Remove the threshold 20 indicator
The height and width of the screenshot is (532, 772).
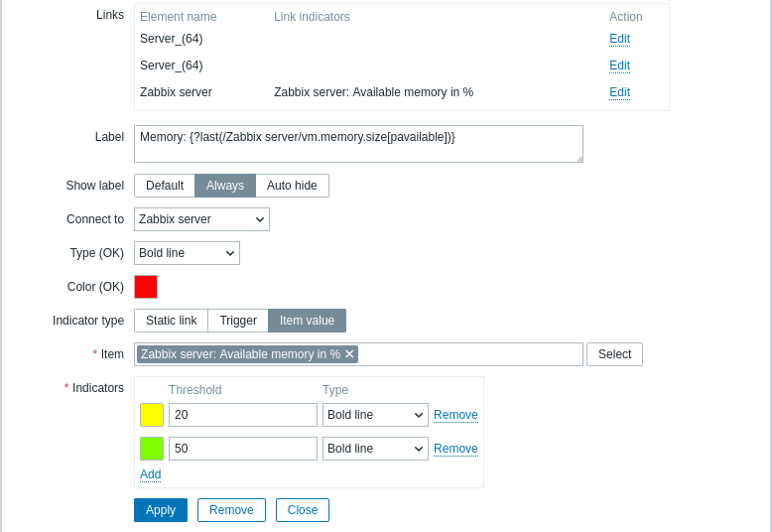455,415
